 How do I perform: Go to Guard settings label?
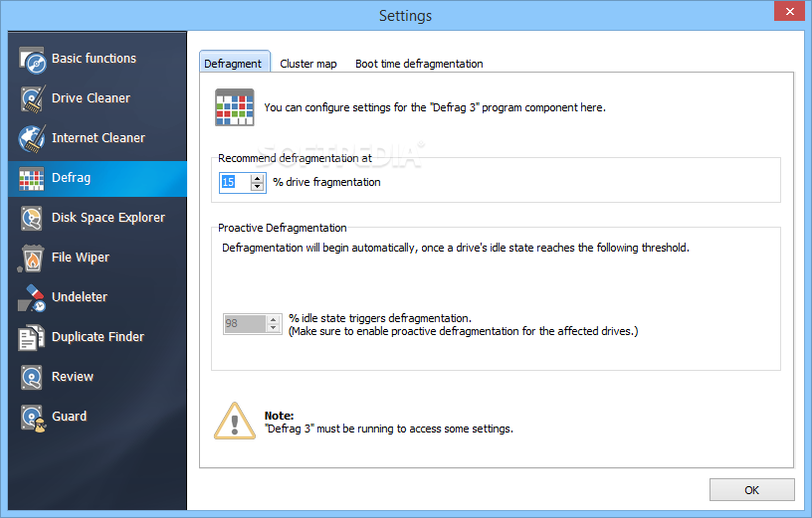[69, 417]
